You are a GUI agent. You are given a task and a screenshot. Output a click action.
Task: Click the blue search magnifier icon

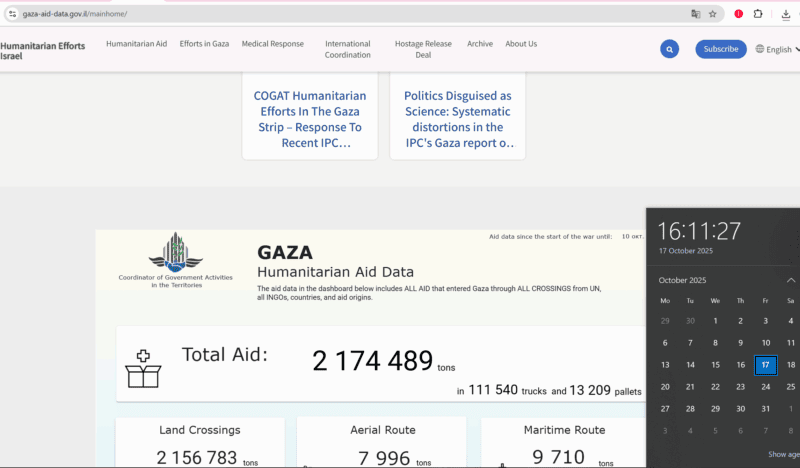(669, 49)
